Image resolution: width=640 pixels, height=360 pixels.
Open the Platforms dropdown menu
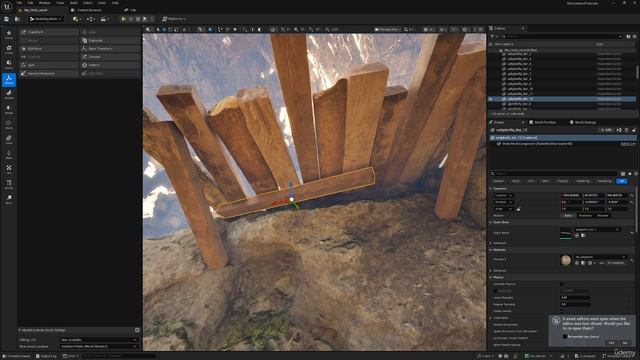(x=173, y=19)
